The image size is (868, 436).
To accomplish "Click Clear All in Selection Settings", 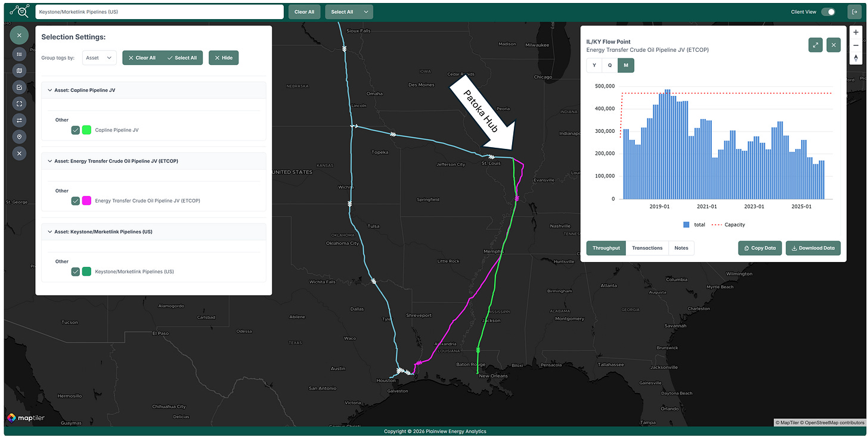I will pyautogui.click(x=142, y=58).
